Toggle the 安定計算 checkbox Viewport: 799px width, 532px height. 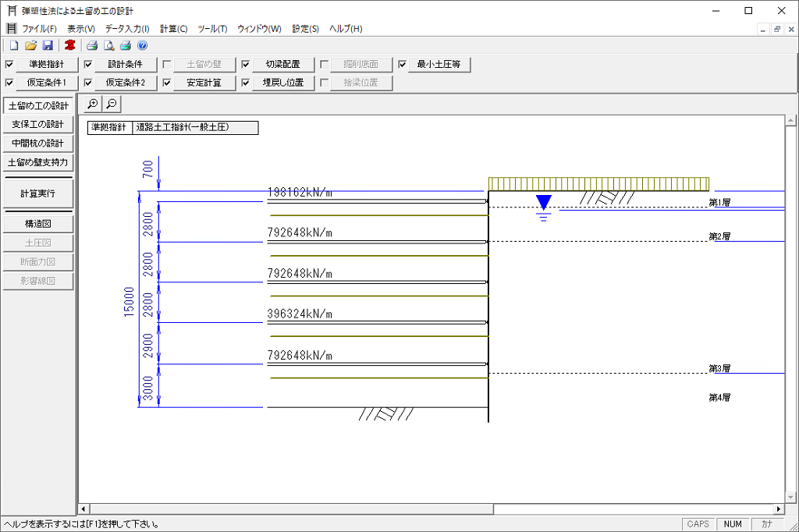(167, 83)
